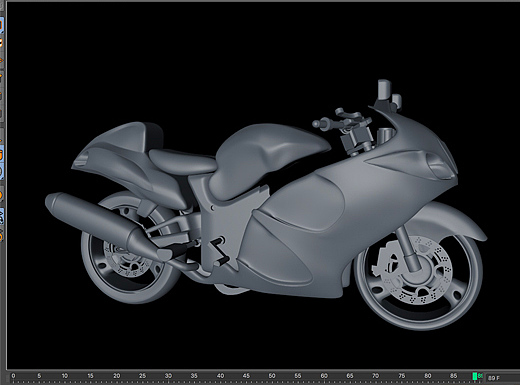Jump to frame 60 on the timeline ruler
The width and height of the screenshot is (520, 385).
[324, 376]
